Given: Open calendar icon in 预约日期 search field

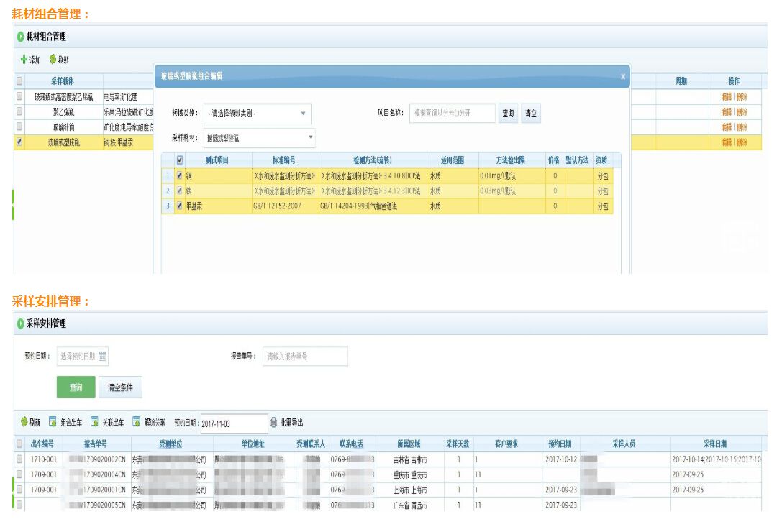Looking at the screenshot, I should (102, 356).
